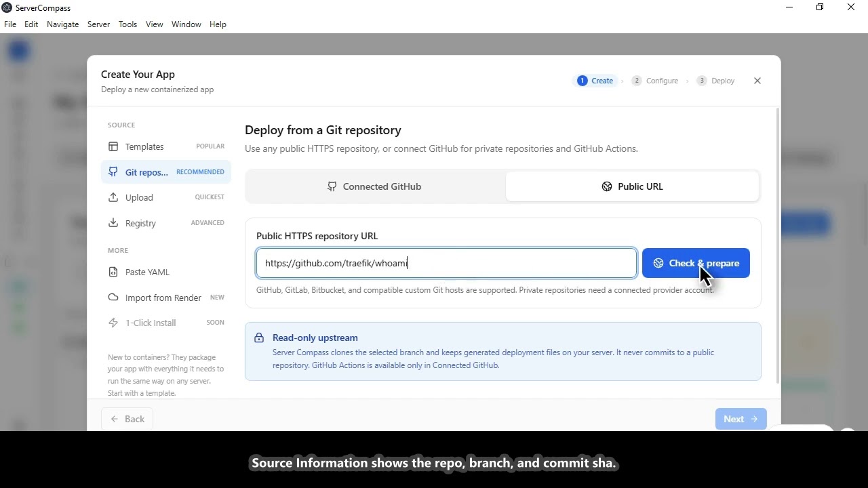This screenshot has width=868, height=488.
Task: Click the lock icon beside Read-only upstream
Action: (259, 338)
